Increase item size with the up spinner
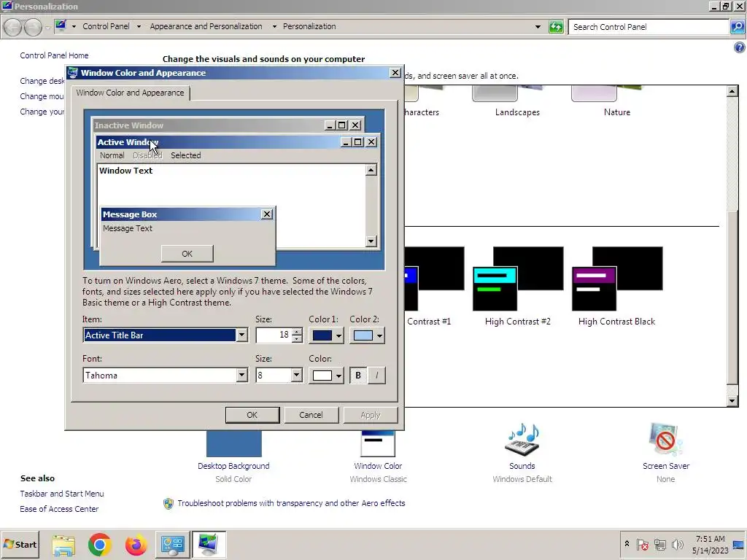The image size is (747, 560). [297, 332]
